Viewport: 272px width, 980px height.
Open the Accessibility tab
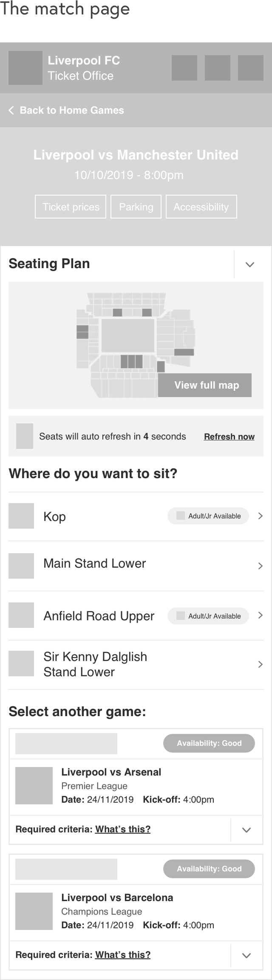coord(201,207)
